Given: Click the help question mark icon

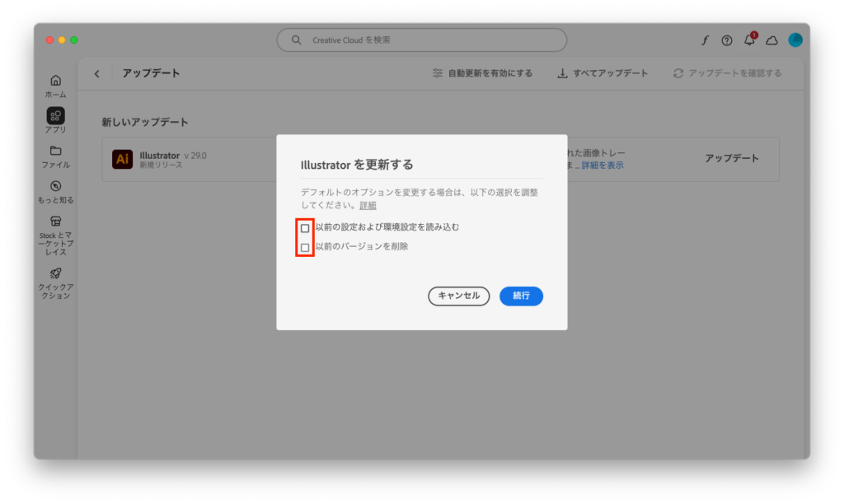Looking at the screenshot, I should click(x=726, y=40).
